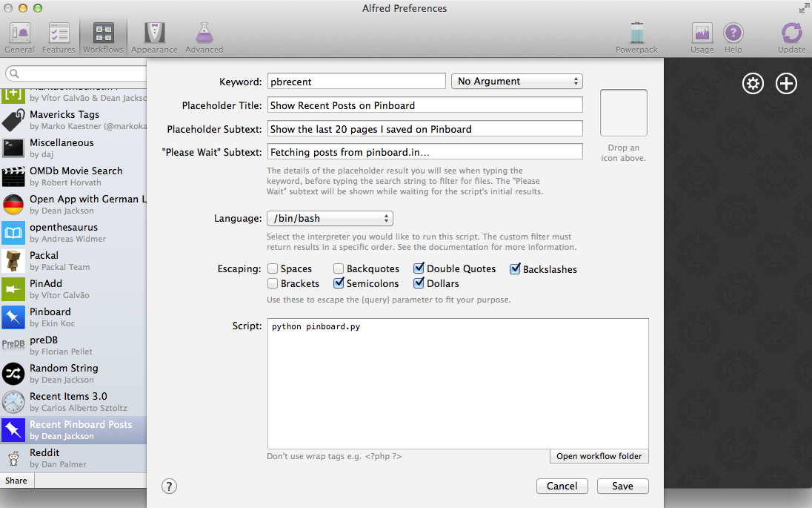Image resolution: width=812 pixels, height=508 pixels.
Task: Click the Placeholder Subtext field
Action: (425, 129)
